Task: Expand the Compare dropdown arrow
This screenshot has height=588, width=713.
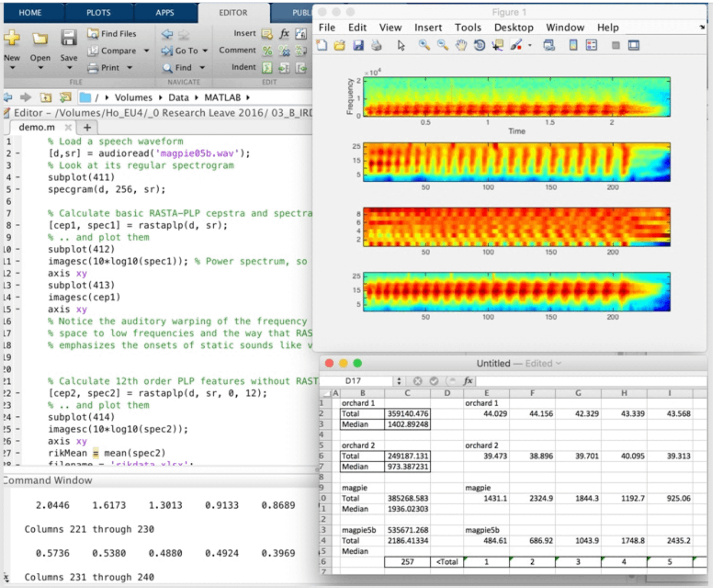Action: pyautogui.click(x=147, y=51)
